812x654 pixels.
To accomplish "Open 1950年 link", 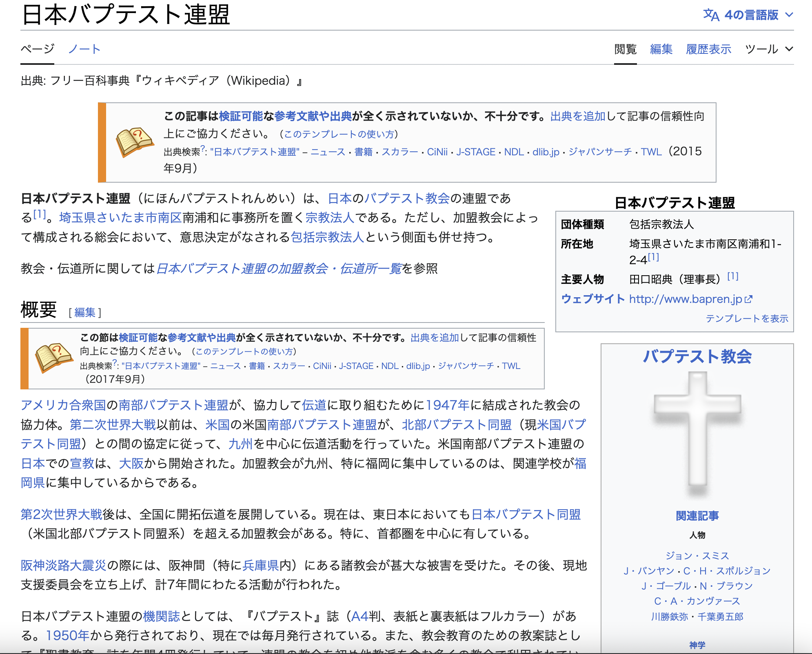I will click(x=67, y=636).
